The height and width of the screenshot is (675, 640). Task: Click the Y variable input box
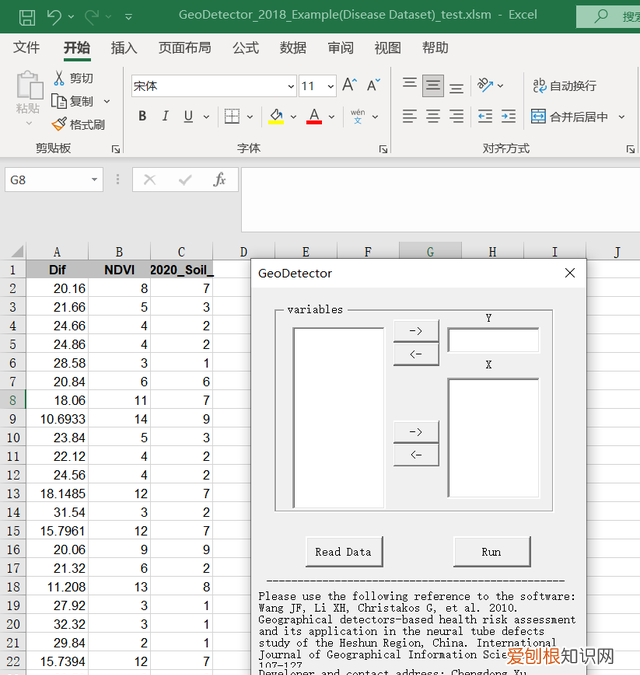(493, 341)
